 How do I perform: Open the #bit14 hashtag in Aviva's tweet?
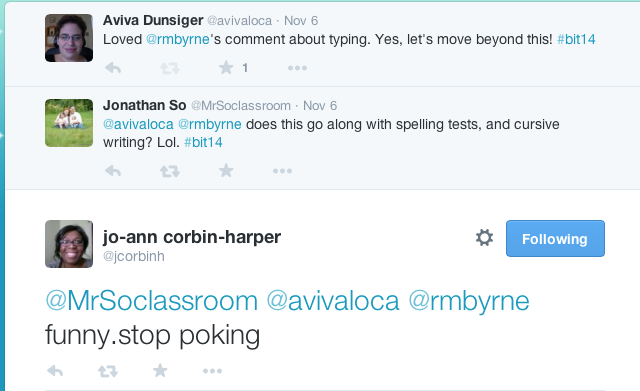click(x=576, y=39)
